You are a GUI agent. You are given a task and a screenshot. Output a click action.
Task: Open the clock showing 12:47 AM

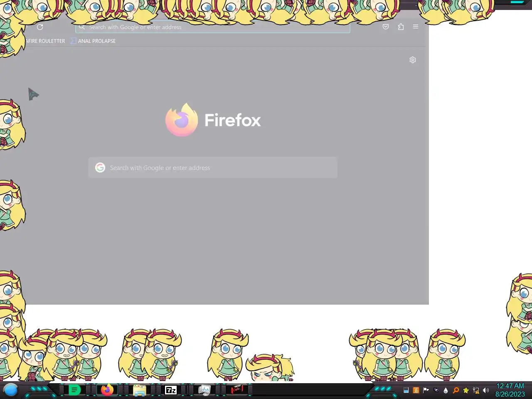(x=510, y=390)
